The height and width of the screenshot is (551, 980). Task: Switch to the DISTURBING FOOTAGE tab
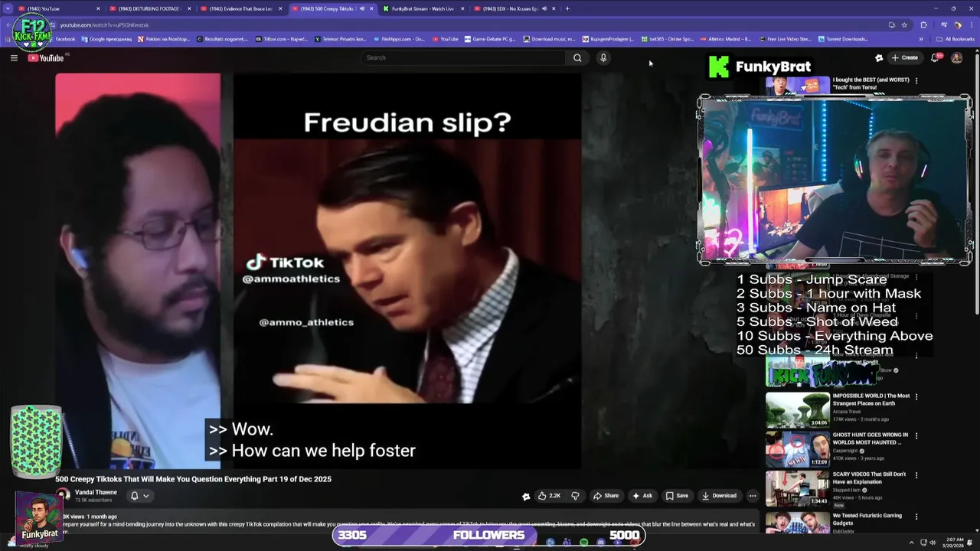149,8
